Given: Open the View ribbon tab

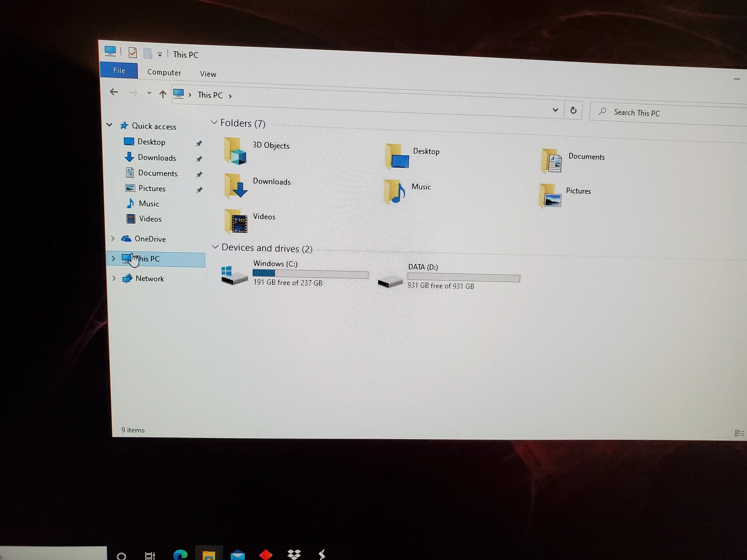Looking at the screenshot, I should click(208, 74).
